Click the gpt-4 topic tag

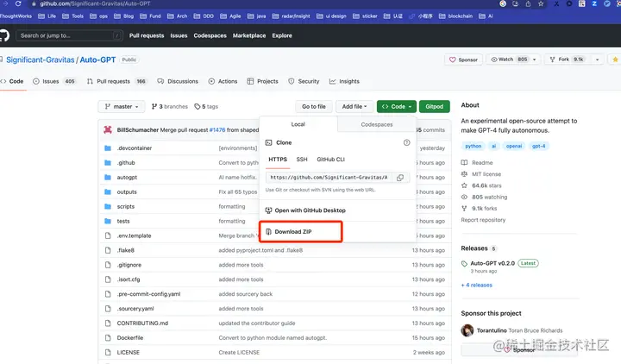(538, 146)
